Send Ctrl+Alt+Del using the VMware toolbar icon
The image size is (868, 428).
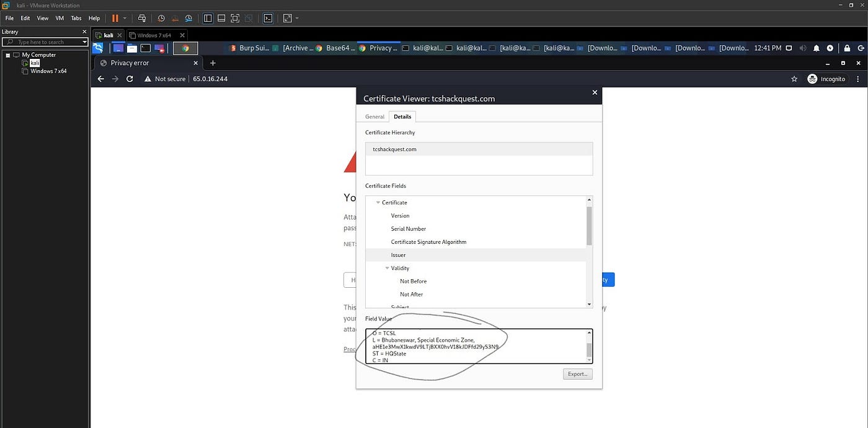pos(141,18)
